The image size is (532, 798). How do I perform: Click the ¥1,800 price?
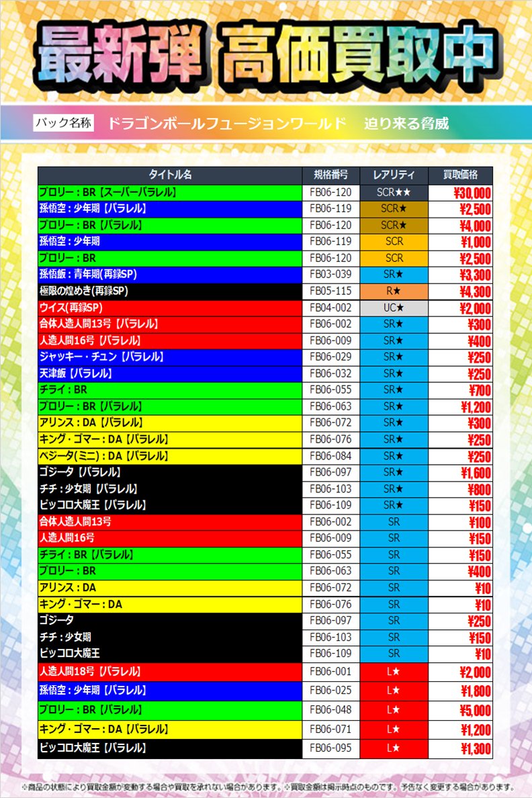click(x=476, y=691)
